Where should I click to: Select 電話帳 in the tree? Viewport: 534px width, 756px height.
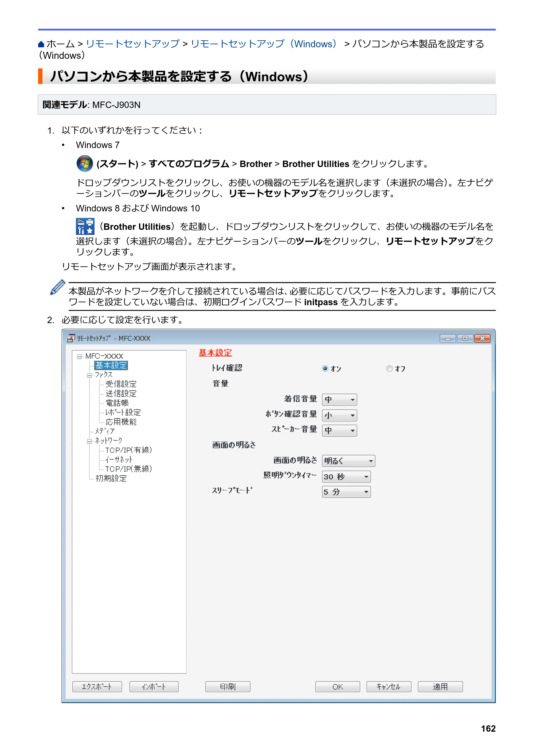point(117,403)
